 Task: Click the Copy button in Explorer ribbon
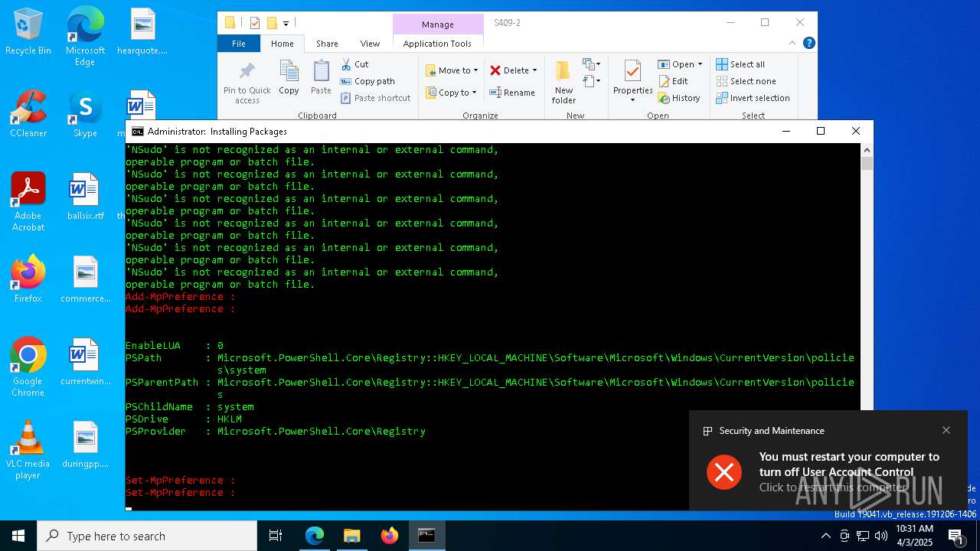point(289,78)
